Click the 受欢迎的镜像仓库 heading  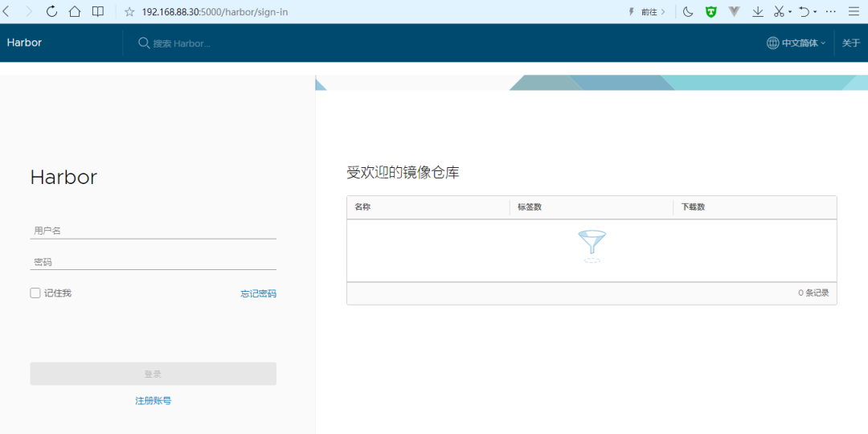coord(403,173)
